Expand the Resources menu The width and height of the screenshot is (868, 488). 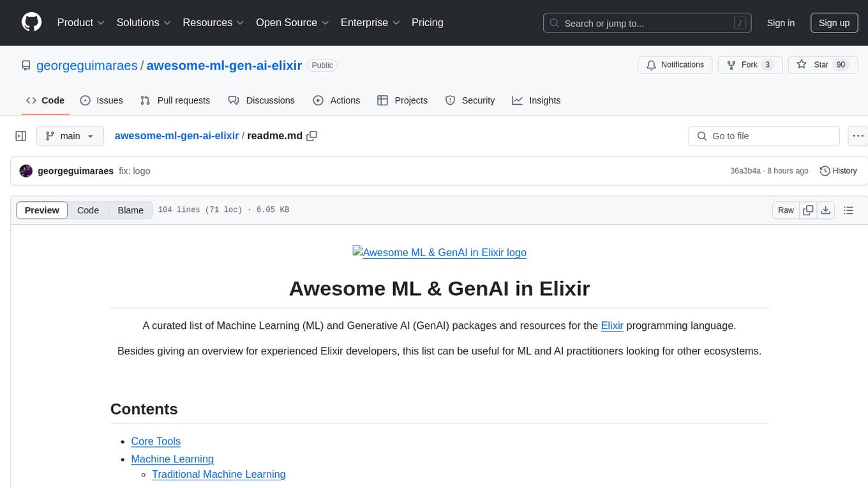(213, 22)
